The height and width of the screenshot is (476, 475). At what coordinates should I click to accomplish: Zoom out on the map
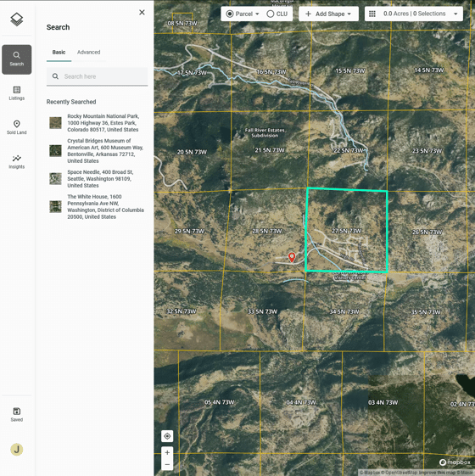167,464
